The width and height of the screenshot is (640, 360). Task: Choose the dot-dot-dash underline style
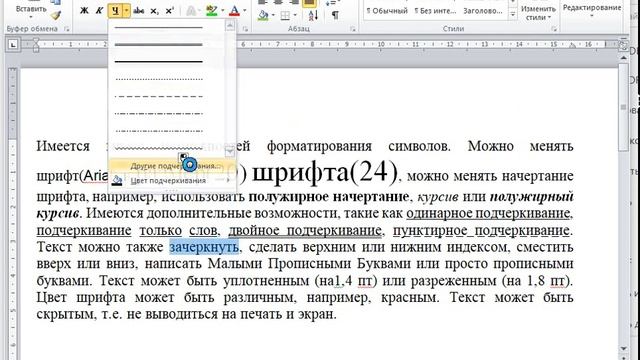[x=158, y=131]
